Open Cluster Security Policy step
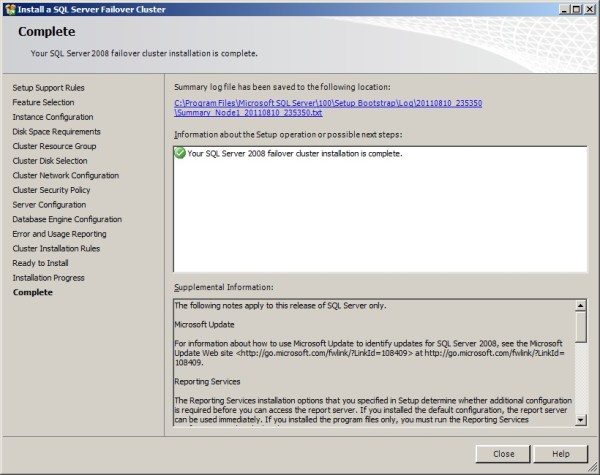600x475 pixels. click(x=51, y=190)
